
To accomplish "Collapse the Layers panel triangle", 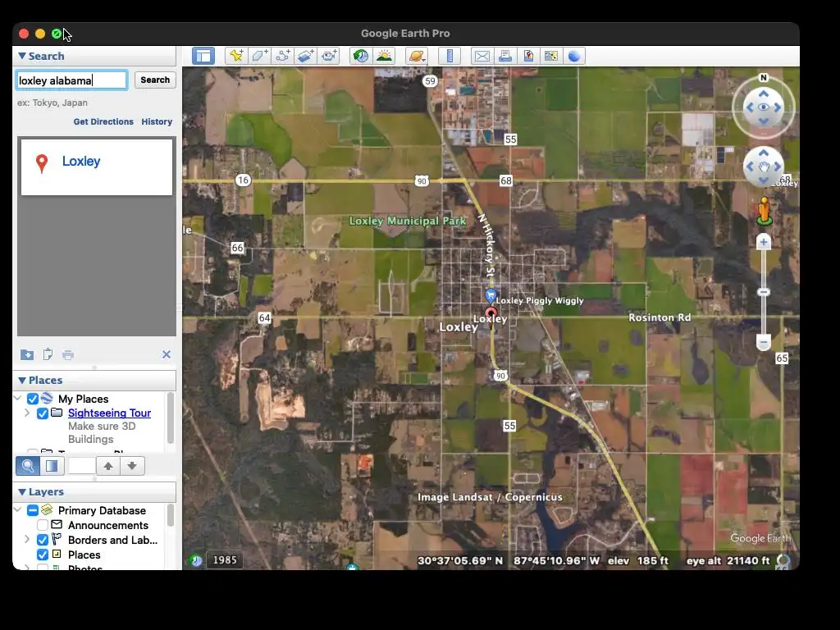I will 22,492.
